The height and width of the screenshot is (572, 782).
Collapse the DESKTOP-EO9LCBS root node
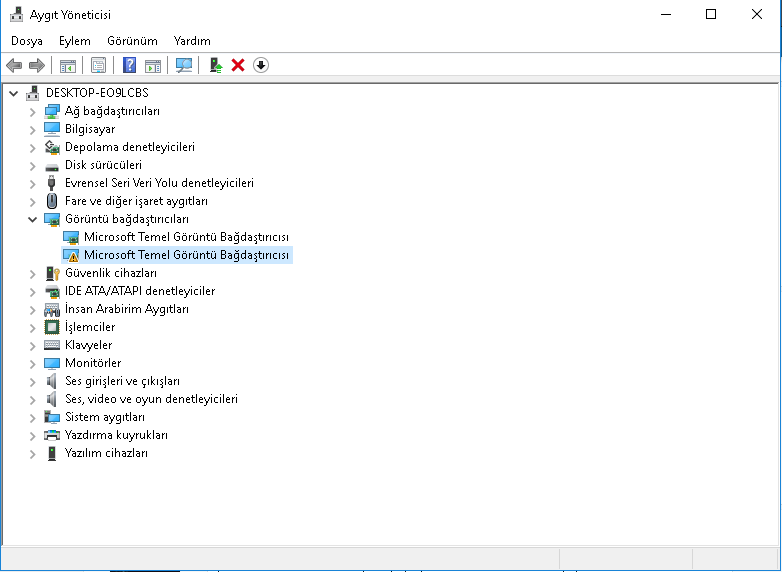pos(13,93)
